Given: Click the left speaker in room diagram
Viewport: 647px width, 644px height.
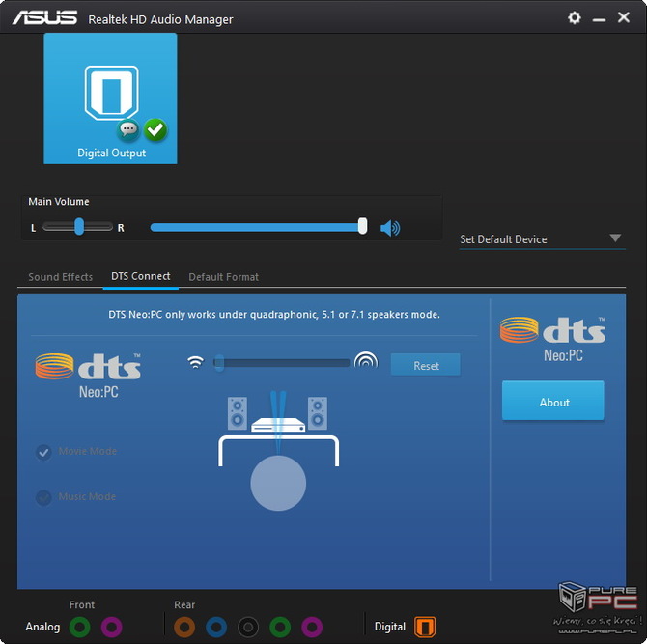Looking at the screenshot, I should tap(238, 413).
